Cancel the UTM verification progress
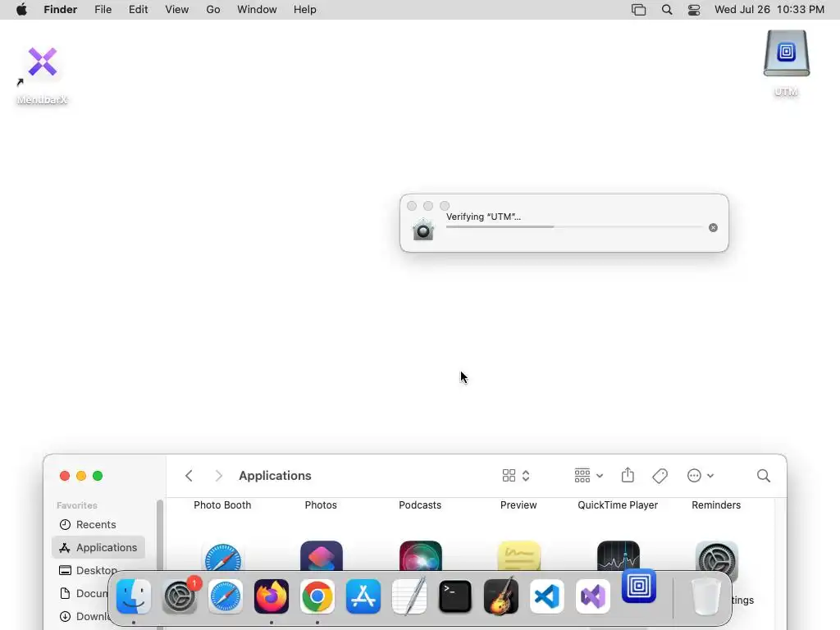This screenshot has width=840, height=630. [x=713, y=228]
